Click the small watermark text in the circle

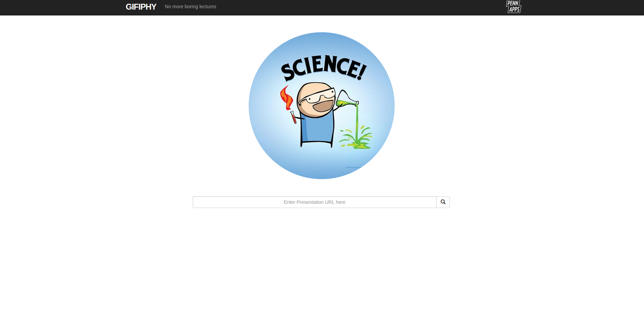(353, 167)
